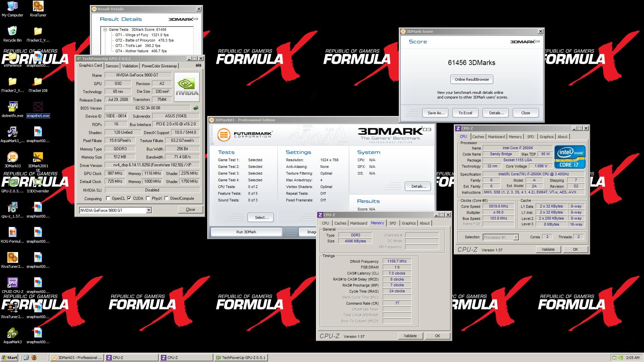Switch to 3DMark03 taskbar button
The width and height of the screenshot is (644, 362).
tap(77, 358)
